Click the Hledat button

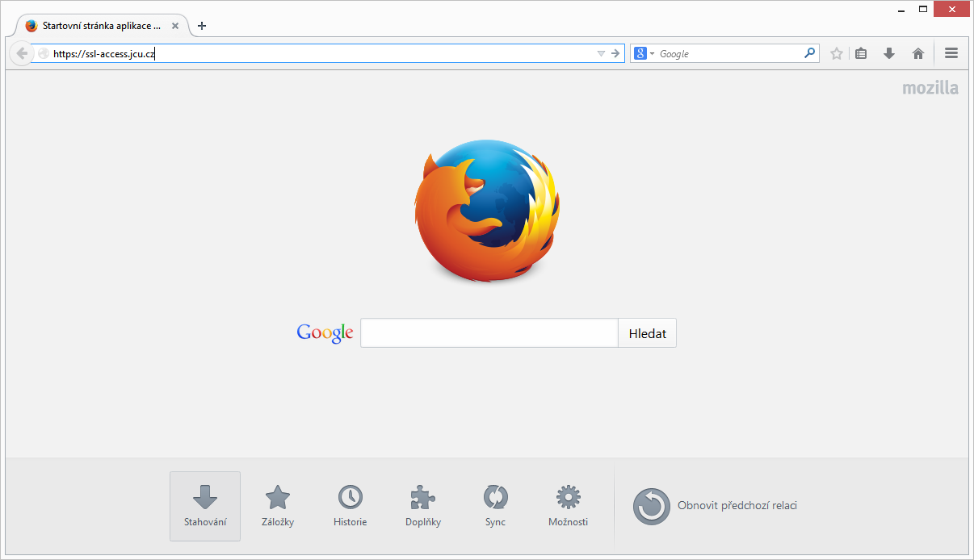pos(647,333)
